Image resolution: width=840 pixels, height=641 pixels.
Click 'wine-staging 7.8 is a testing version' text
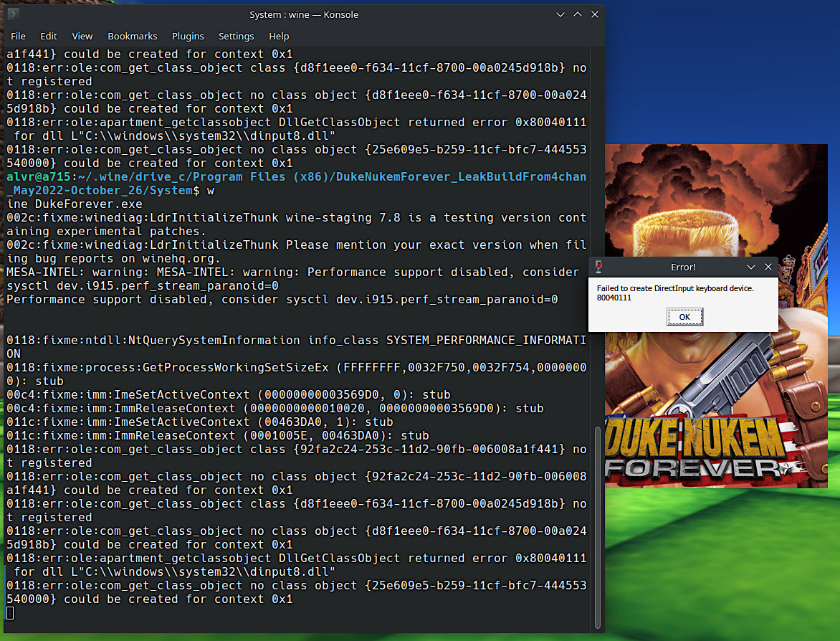419,217
